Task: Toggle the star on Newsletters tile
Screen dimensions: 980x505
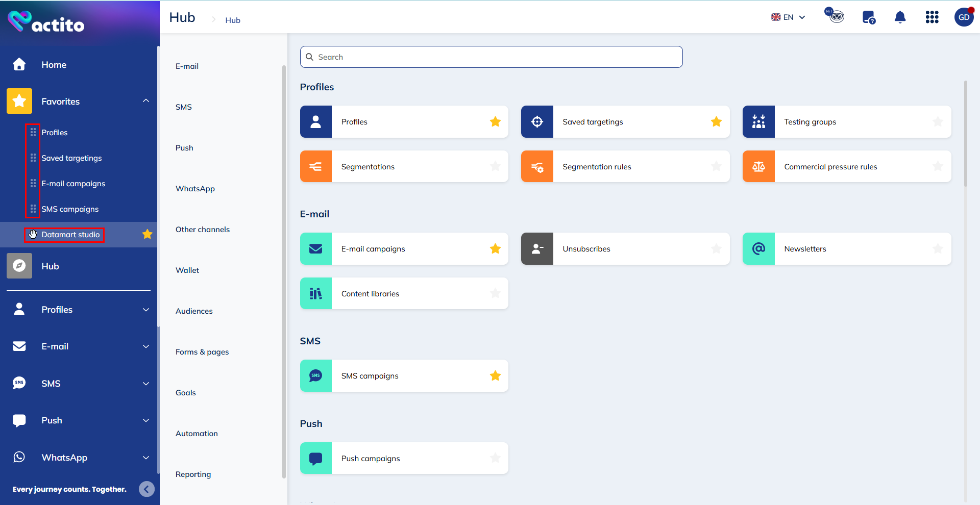Action: (x=938, y=248)
